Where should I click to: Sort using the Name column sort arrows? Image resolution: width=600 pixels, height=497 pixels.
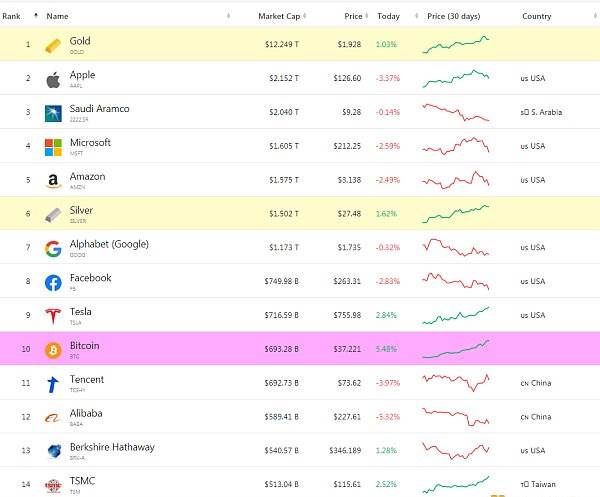(228, 16)
